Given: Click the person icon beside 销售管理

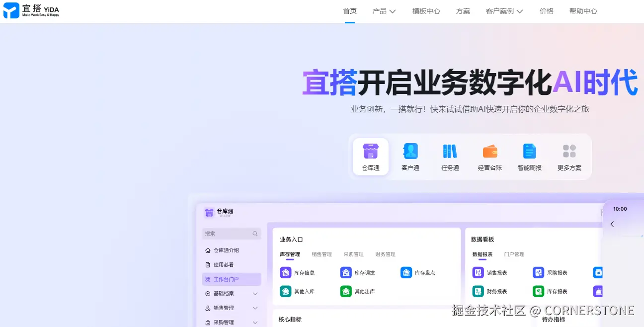Looking at the screenshot, I should tap(208, 308).
